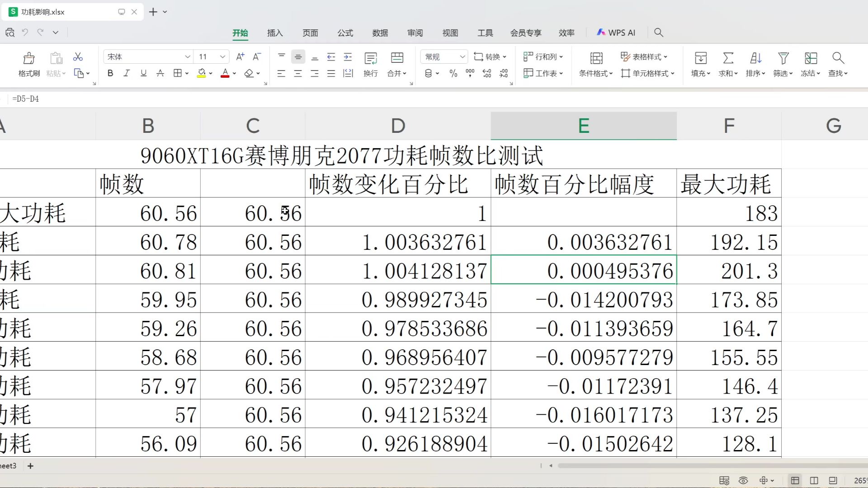The image size is (868, 488).
Task: Increase font size with A+ icon
Action: point(240,56)
